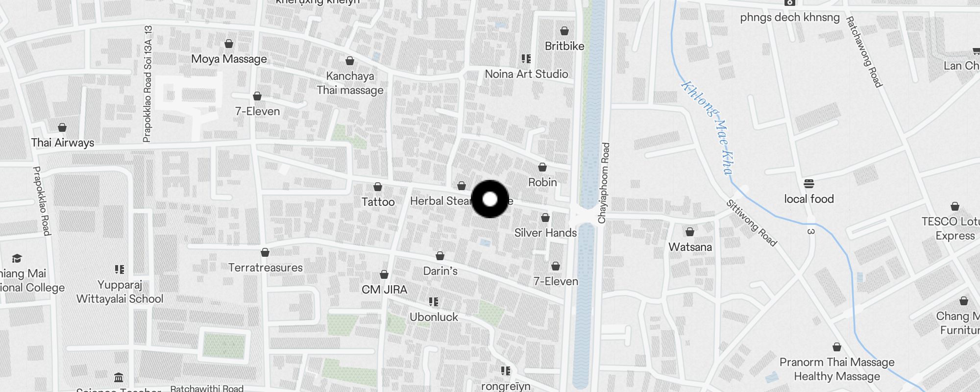
Task: Click the Watsana shop icon
Action: coord(690,232)
